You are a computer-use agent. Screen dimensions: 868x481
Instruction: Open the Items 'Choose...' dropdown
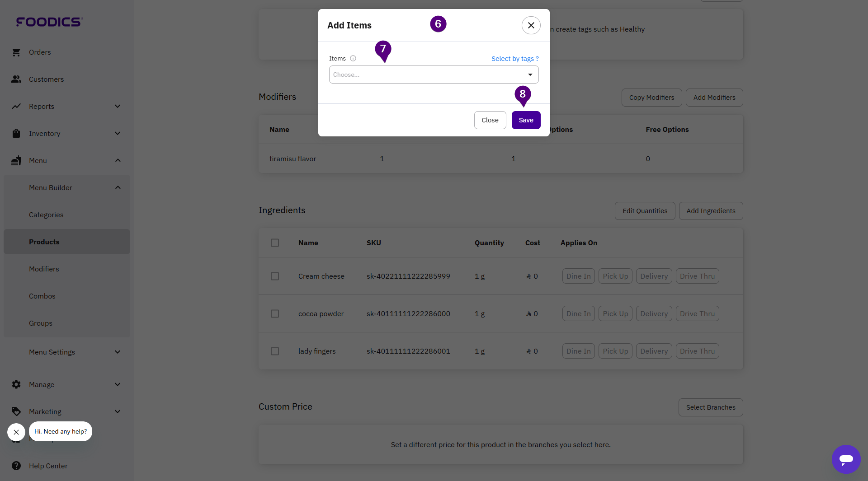(434, 75)
